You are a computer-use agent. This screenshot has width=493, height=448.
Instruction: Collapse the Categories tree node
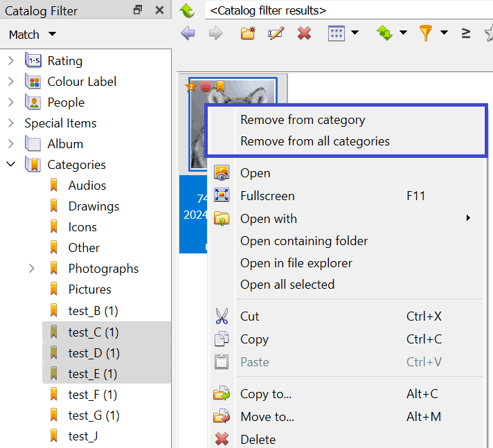pos(11,165)
